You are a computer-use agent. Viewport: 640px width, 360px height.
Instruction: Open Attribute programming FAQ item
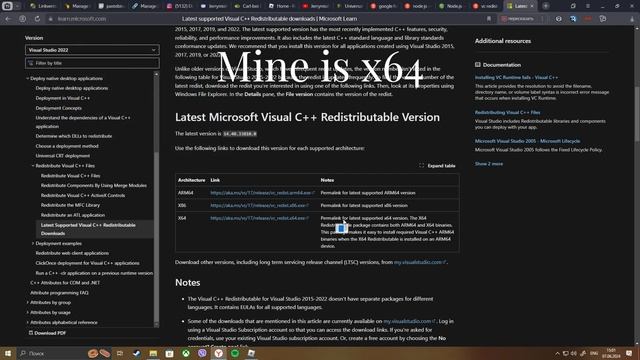(x=59, y=293)
